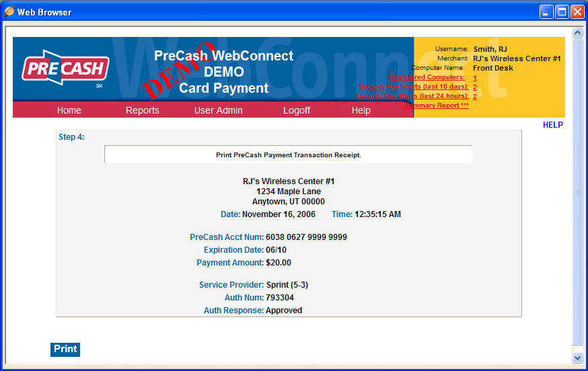Minimize the Web Browser window

[x=546, y=12]
